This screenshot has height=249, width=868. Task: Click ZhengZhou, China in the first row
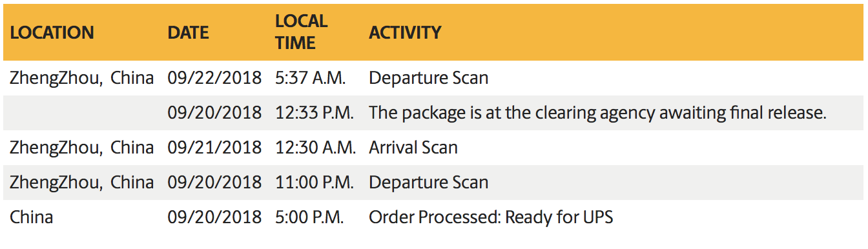click(81, 79)
